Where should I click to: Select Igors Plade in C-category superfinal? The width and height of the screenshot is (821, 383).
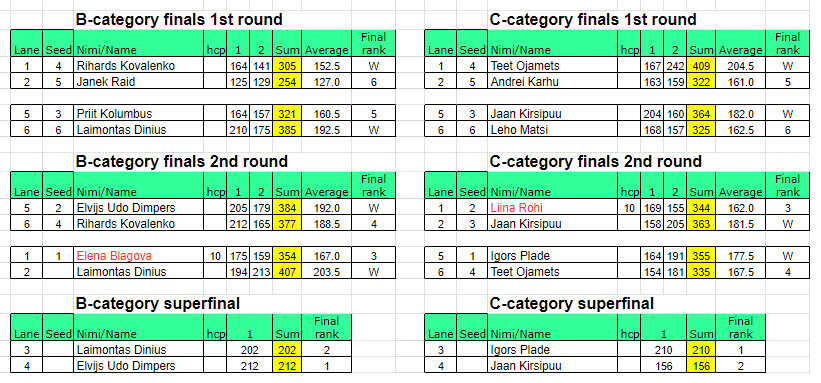(x=552, y=349)
